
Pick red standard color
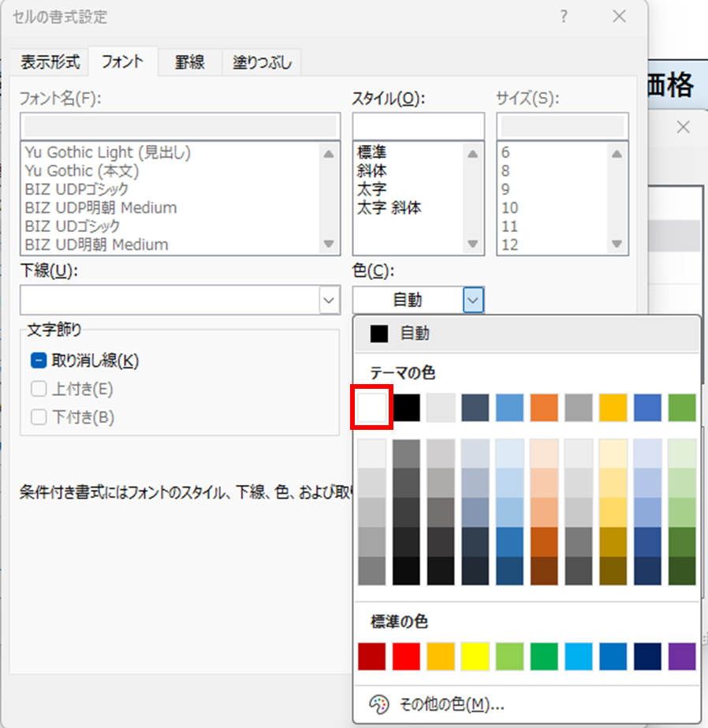coord(406,656)
